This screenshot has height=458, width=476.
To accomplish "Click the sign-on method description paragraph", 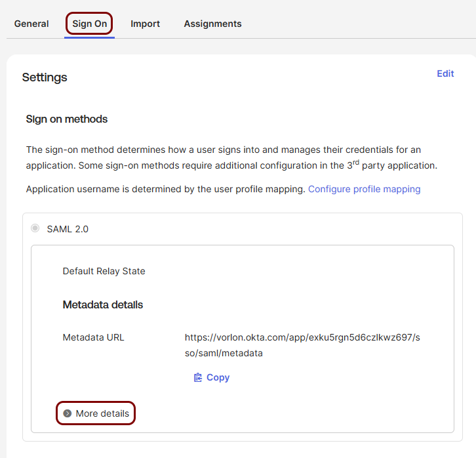I will (231, 157).
